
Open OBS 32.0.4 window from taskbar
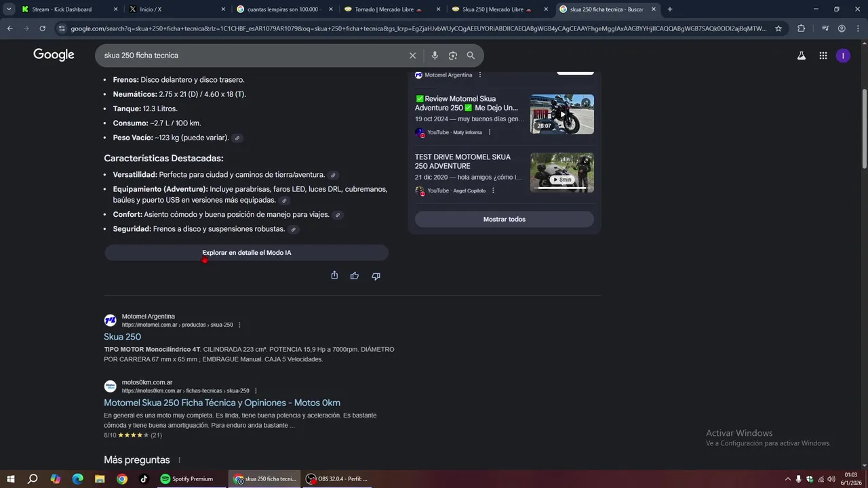[337, 479]
